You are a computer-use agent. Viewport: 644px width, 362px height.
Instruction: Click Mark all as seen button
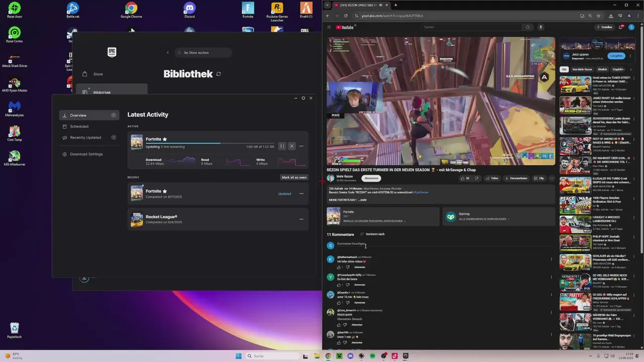[x=294, y=177]
